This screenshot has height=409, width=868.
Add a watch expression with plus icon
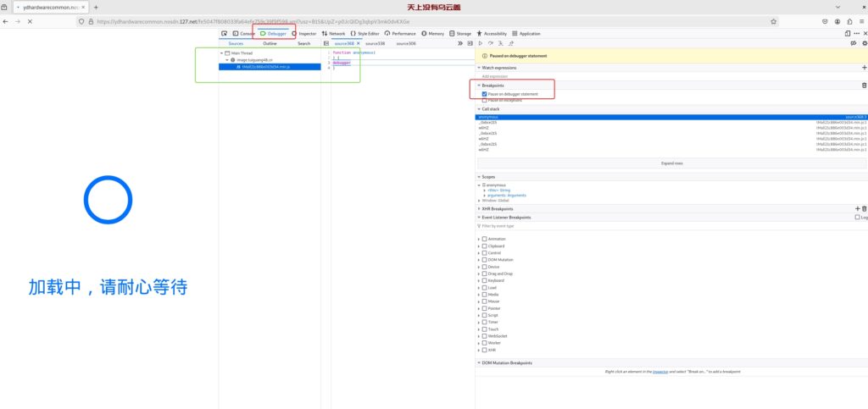pyautogui.click(x=864, y=68)
